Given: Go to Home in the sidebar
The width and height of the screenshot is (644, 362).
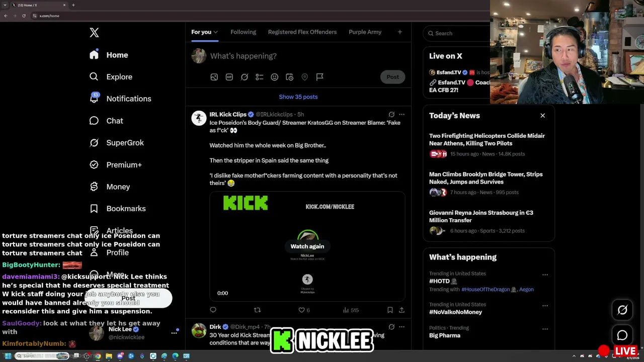Looking at the screenshot, I should click(x=109, y=55).
